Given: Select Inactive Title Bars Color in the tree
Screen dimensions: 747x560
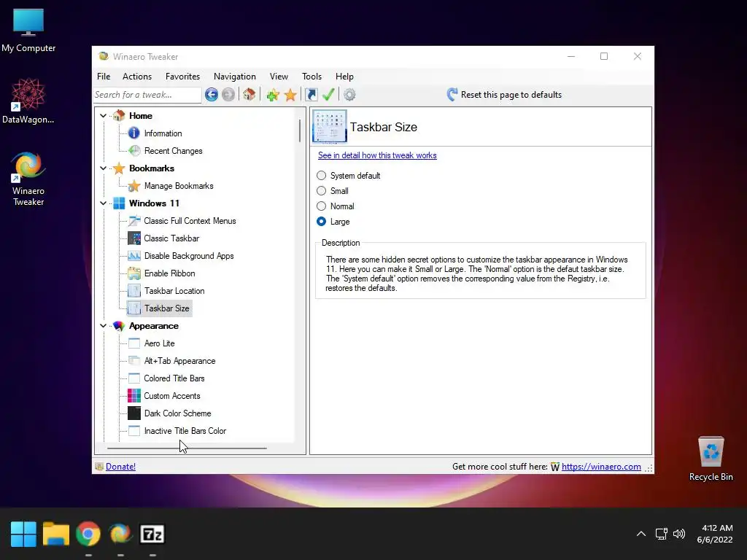Looking at the screenshot, I should tap(185, 431).
